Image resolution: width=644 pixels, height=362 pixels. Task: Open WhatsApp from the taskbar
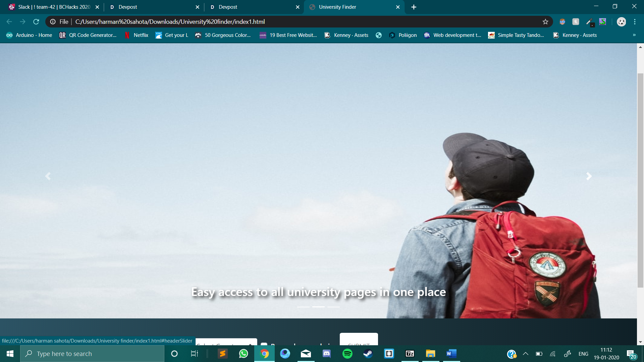[244, 354]
